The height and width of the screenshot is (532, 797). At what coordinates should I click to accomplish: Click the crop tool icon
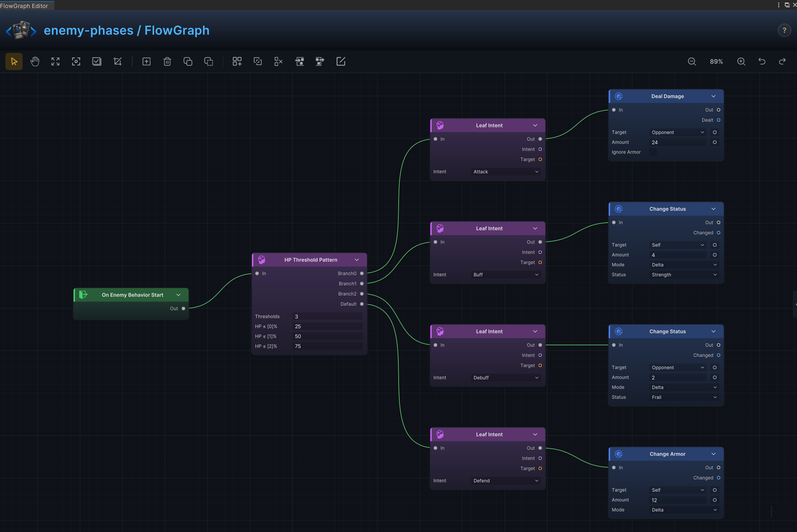[x=118, y=61]
